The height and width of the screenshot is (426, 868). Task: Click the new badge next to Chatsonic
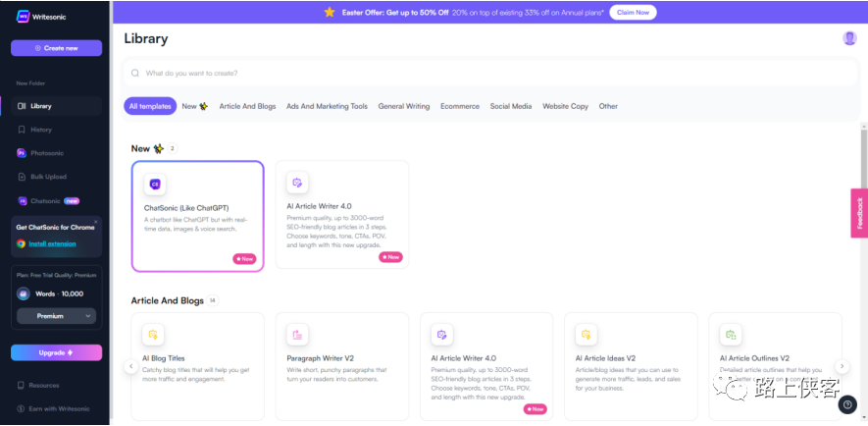(x=72, y=201)
